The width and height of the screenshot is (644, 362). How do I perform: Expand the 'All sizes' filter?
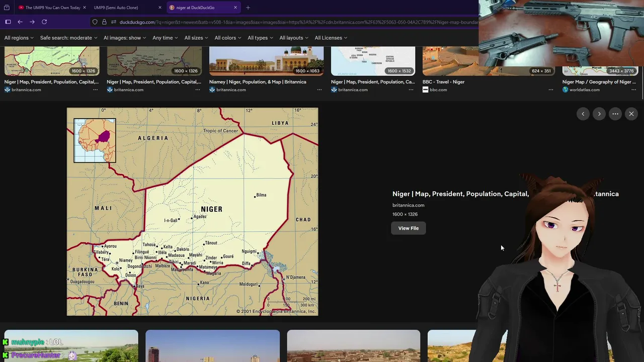(196, 38)
